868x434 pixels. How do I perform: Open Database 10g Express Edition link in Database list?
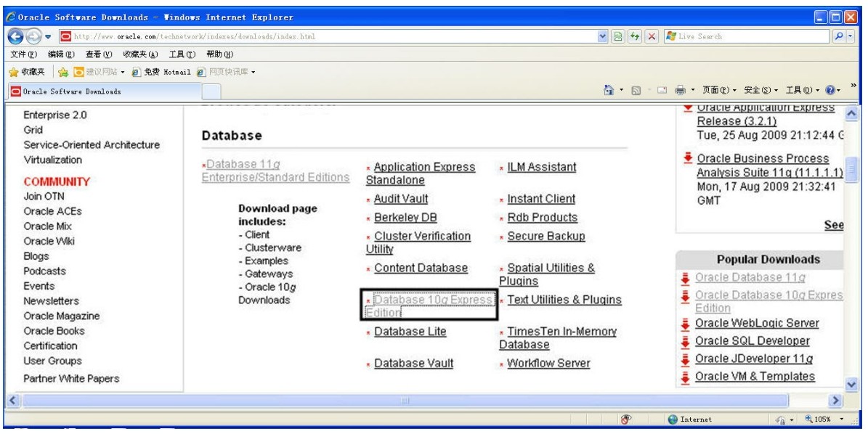[429, 306]
